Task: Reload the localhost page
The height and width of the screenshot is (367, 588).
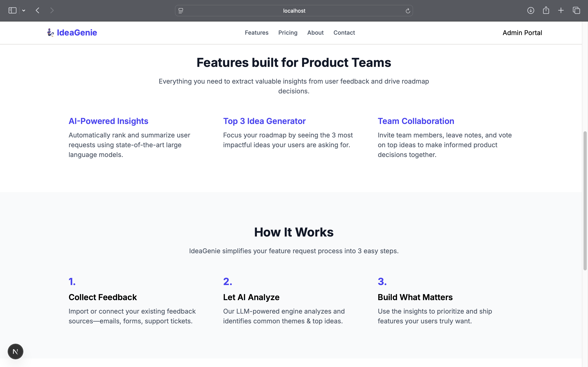Action: click(408, 11)
